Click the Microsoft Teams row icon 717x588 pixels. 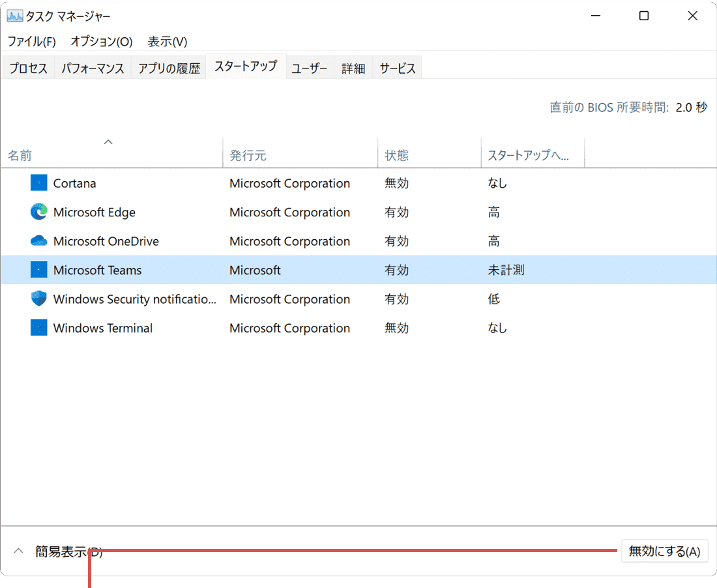(39, 270)
